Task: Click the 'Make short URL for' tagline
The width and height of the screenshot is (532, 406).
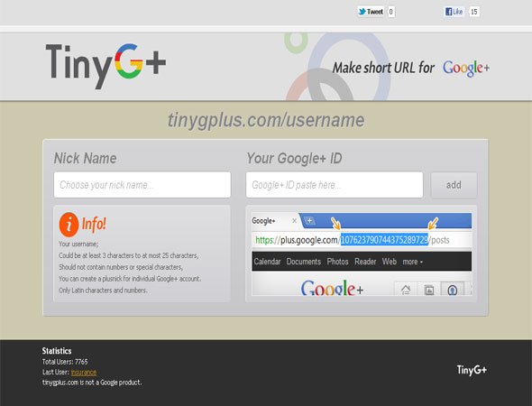Action: coord(383,68)
